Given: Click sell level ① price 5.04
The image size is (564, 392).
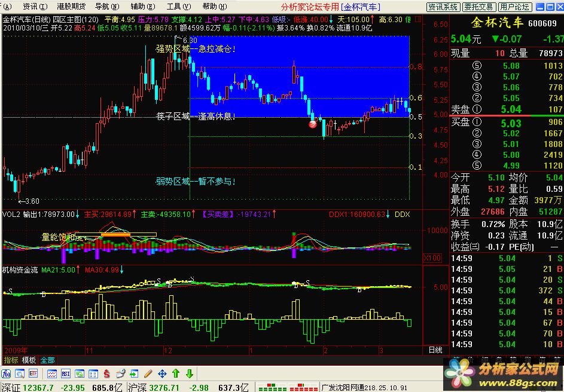Looking at the screenshot, I should pyautogui.click(x=511, y=109).
